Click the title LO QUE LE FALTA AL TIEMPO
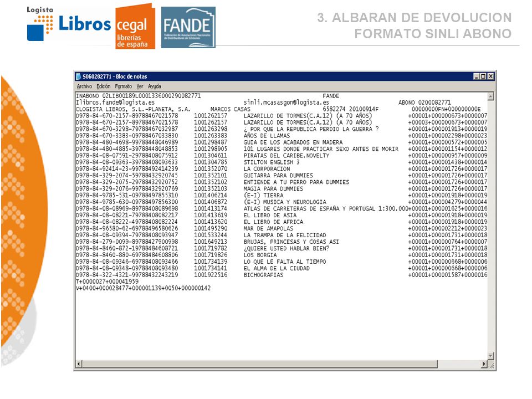This screenshot has width=532, height=399. coord(285,262)
